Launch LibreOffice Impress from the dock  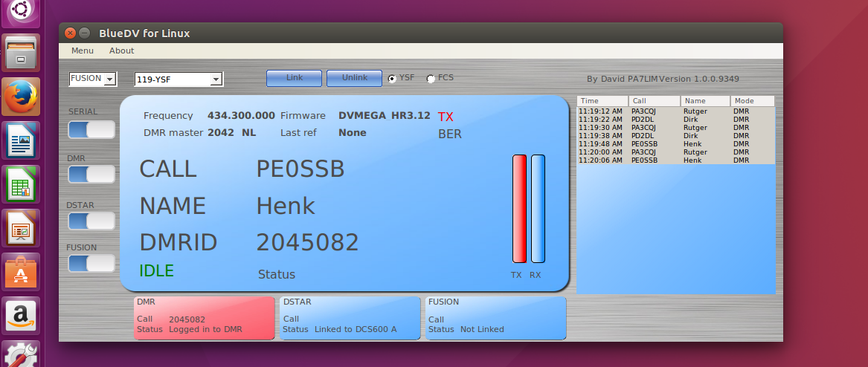(x=21, y=228)
